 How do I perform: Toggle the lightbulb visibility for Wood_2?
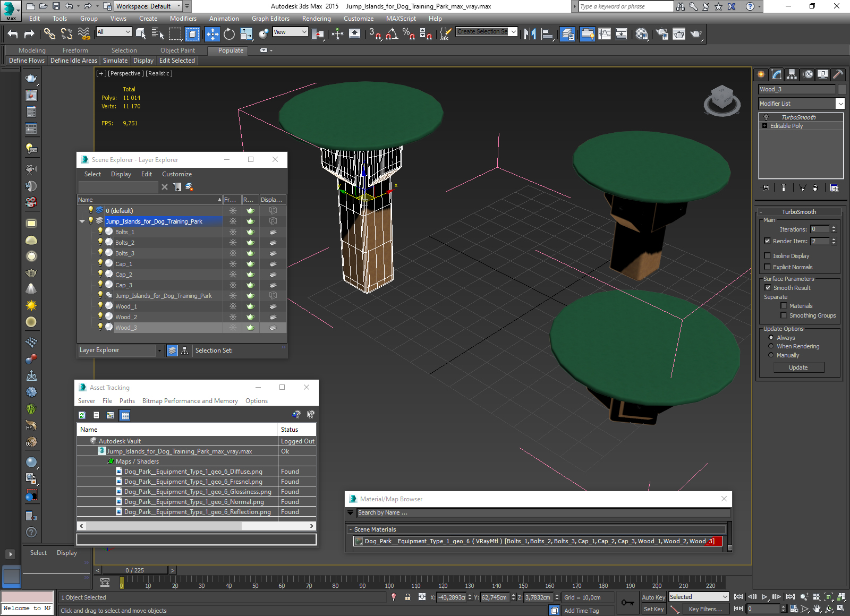click(x=100, y=316)
